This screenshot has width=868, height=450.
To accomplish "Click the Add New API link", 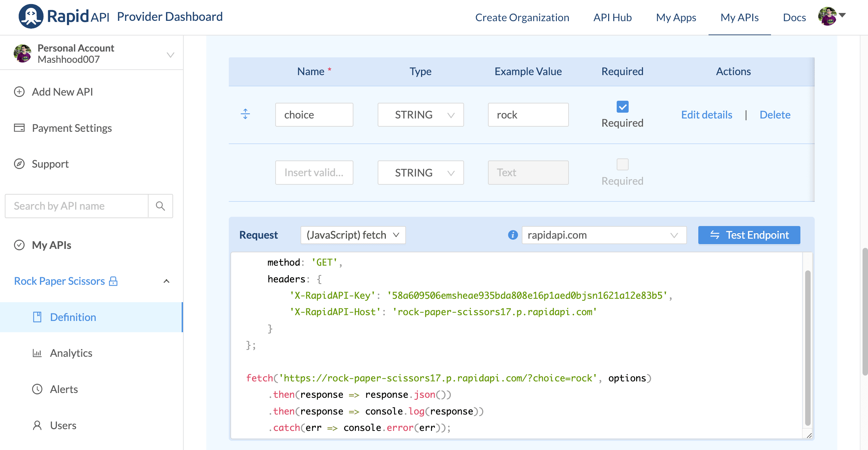I will [x=62, y=92].
